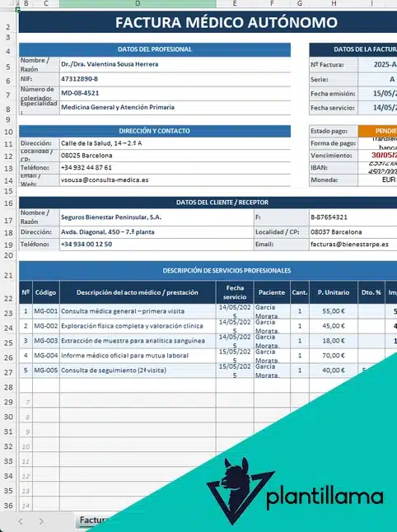Click the next sheet navigation arrow

[x=41, y=521]
